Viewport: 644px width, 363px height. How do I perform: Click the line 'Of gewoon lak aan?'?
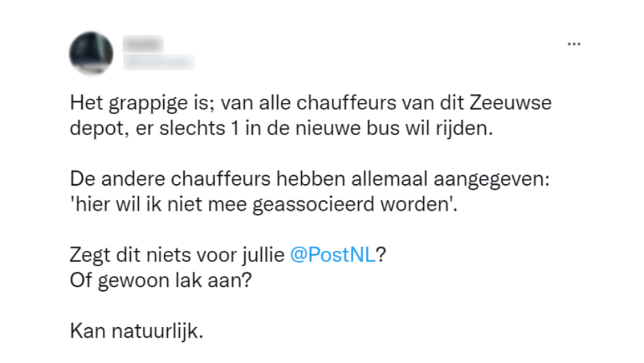pyautogui.click(x=160, y=280)
